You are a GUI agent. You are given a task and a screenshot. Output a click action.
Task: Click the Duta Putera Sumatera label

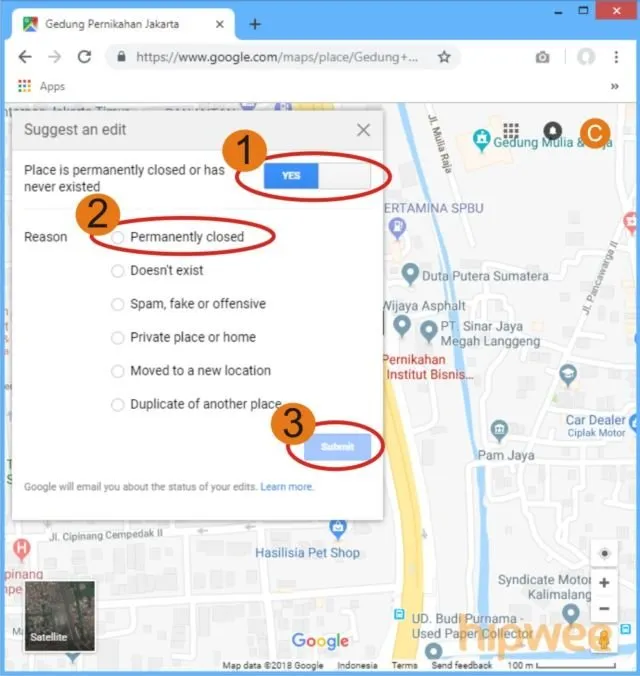tap(485, 276)
